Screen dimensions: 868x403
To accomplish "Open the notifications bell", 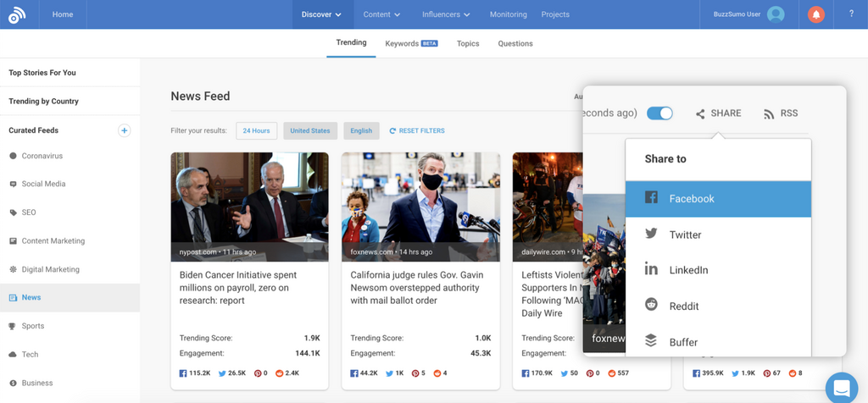I will (x=815, y=14).
